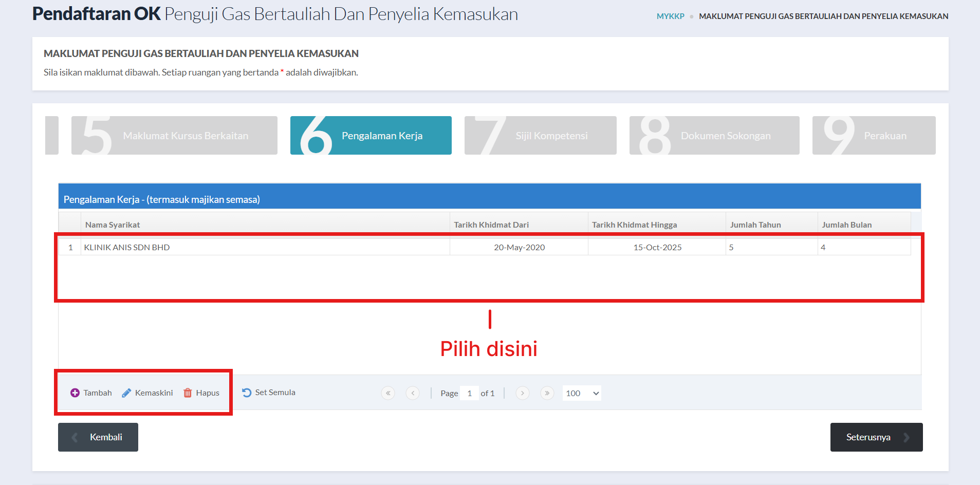Click the page number input field
The width and height of the screenshot is (980, 485).
tap(469, 393)
